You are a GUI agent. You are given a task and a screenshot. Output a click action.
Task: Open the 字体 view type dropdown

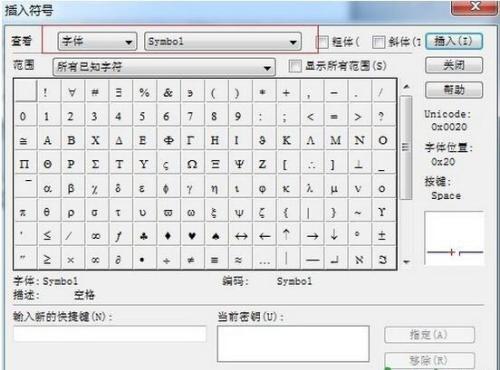97,42
